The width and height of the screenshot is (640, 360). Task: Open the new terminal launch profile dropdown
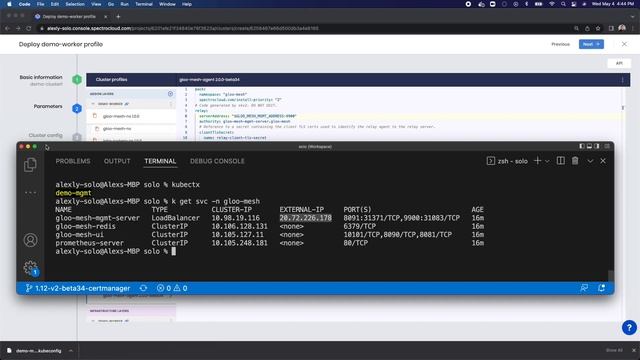tap(547, 161)
